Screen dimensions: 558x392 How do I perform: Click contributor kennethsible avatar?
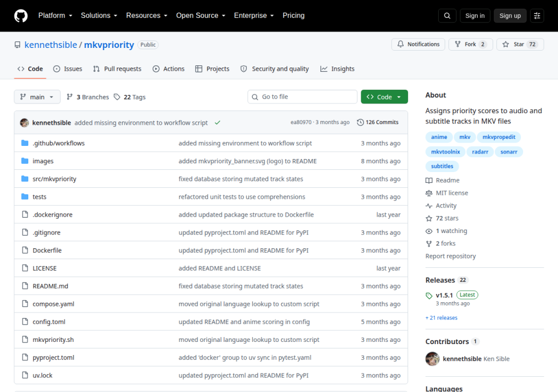(x=432, y=359)
